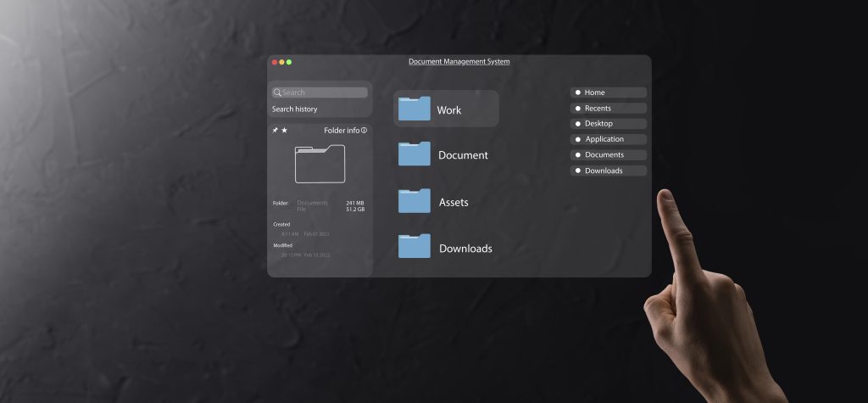Close the window with the red button
868x403 pixels.
(275, 62)
